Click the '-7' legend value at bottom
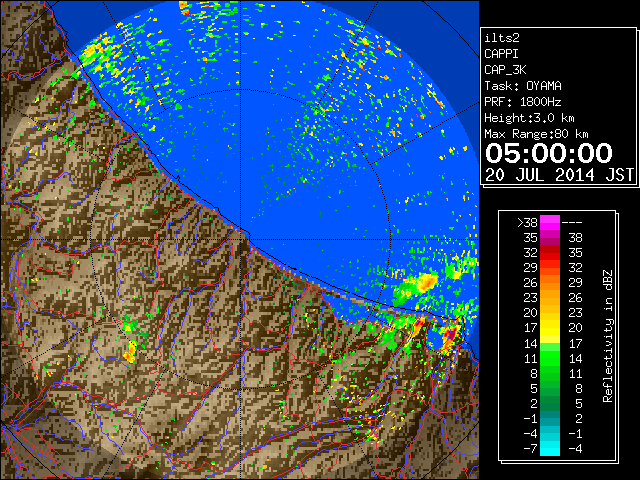 coord(530,449)
